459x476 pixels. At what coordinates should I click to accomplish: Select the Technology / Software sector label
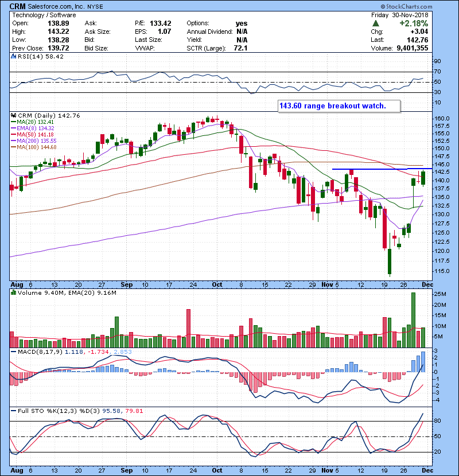click(44, 15)
